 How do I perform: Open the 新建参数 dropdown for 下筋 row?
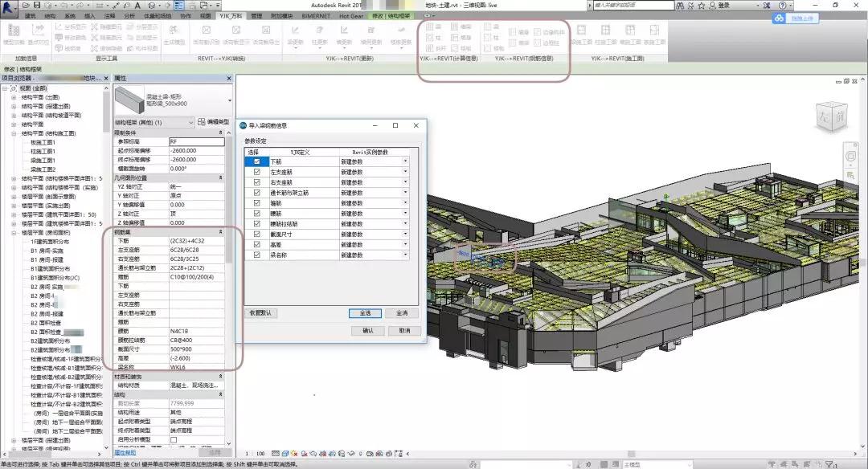pyautogui.click(x=405, y=161)
